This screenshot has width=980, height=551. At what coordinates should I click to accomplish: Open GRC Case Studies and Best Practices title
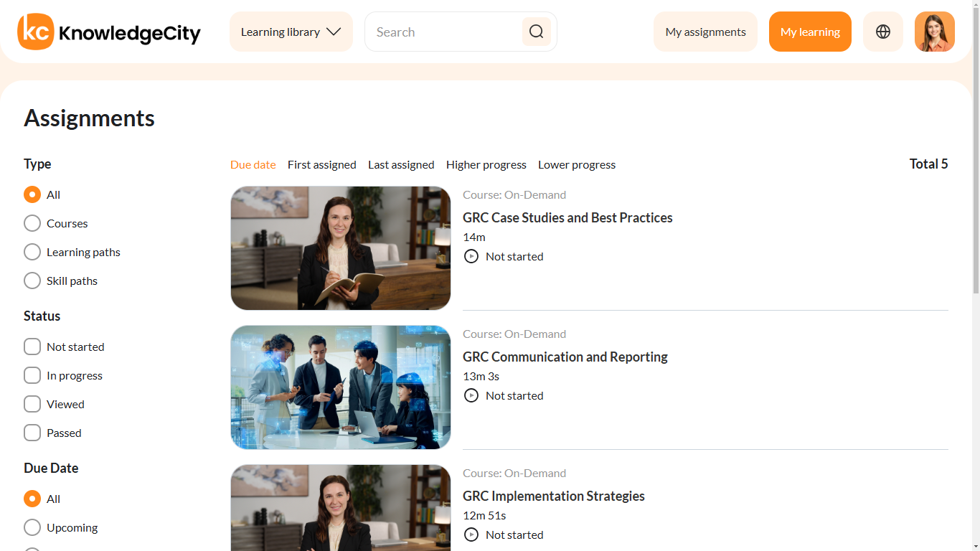tap(567, 217)
